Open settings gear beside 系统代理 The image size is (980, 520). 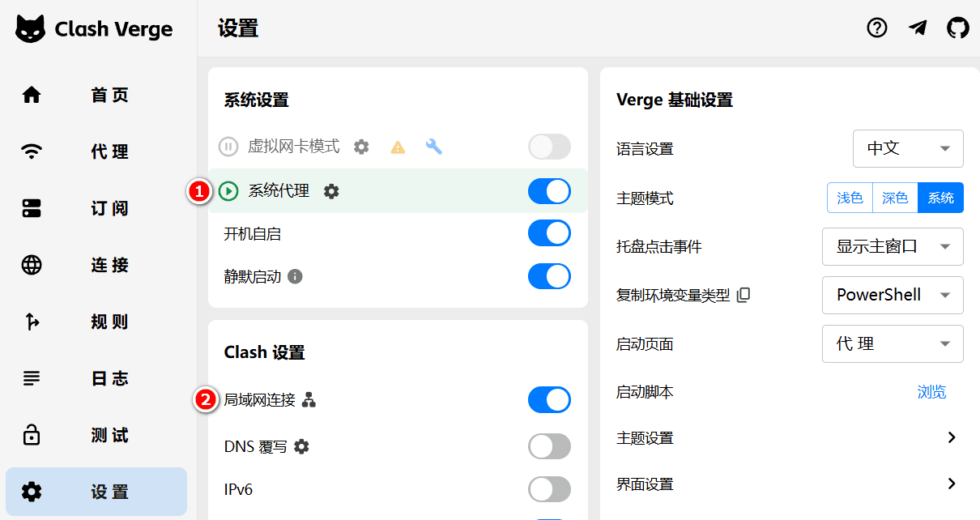coord(331,191)
